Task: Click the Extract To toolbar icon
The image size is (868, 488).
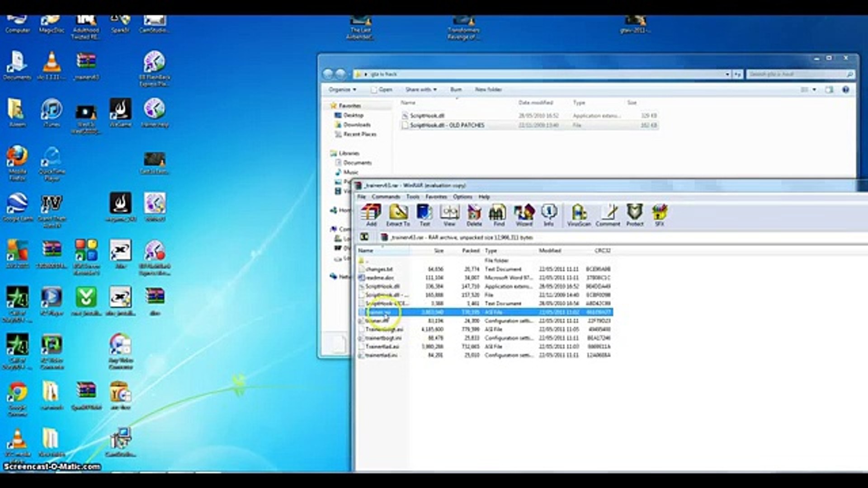Action: tap(398, 215)
